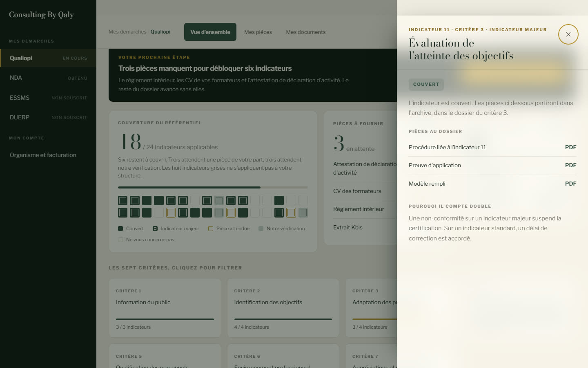Click the Mes démarches breadcrumb
Viewport: 588px width, 368px height.
coord(127,32)
